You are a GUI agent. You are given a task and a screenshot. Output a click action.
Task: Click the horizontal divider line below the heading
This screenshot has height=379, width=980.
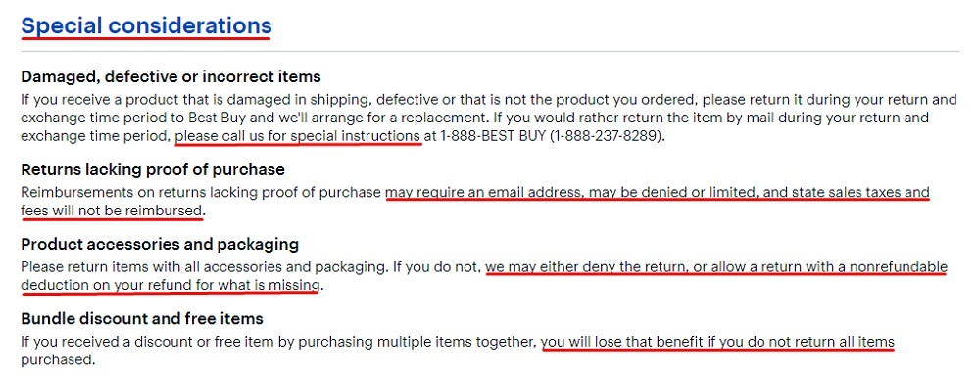(x=490, y=51)
